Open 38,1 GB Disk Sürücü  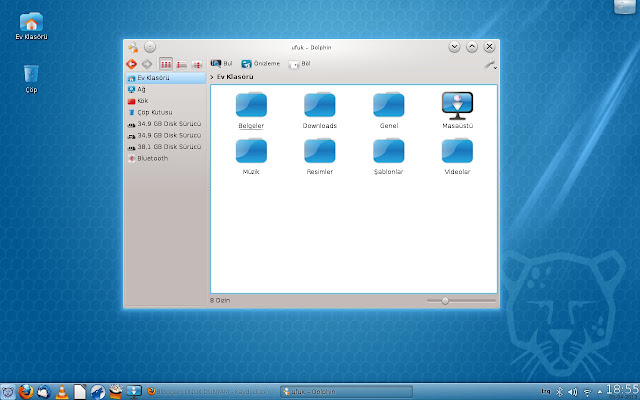coord(166,147)
